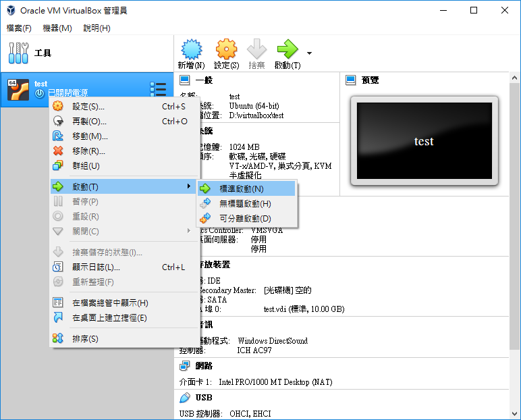The image size is (521, 420).
Task: Click the Clone sheep icon in context menu
Action: point(58,121)
